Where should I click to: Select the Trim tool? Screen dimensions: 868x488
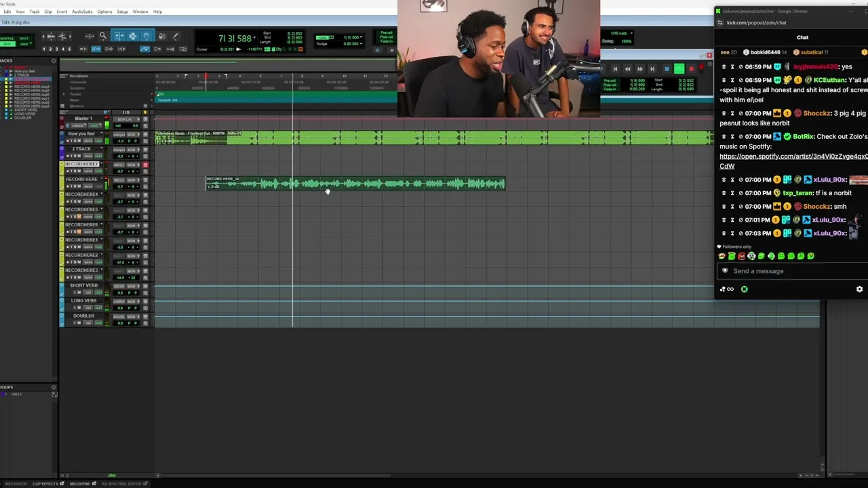[x=119, y=36]
